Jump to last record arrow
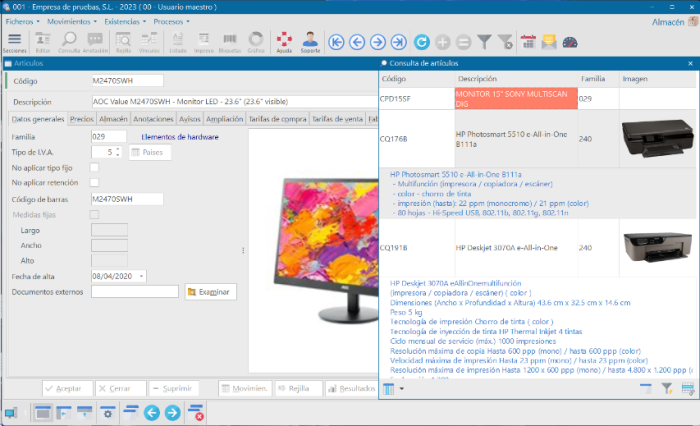This screenshot has height=426, width=700. [x=399, y=42]
